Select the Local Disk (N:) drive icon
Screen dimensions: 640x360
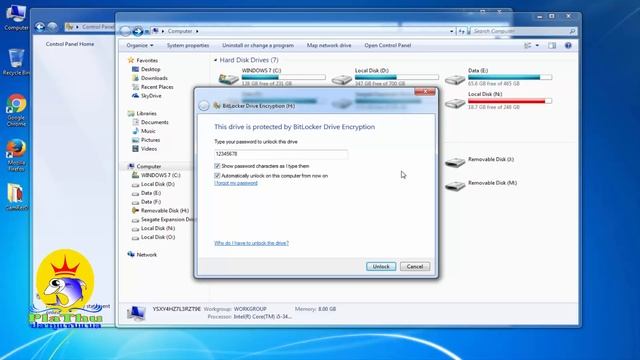[455, 103]
